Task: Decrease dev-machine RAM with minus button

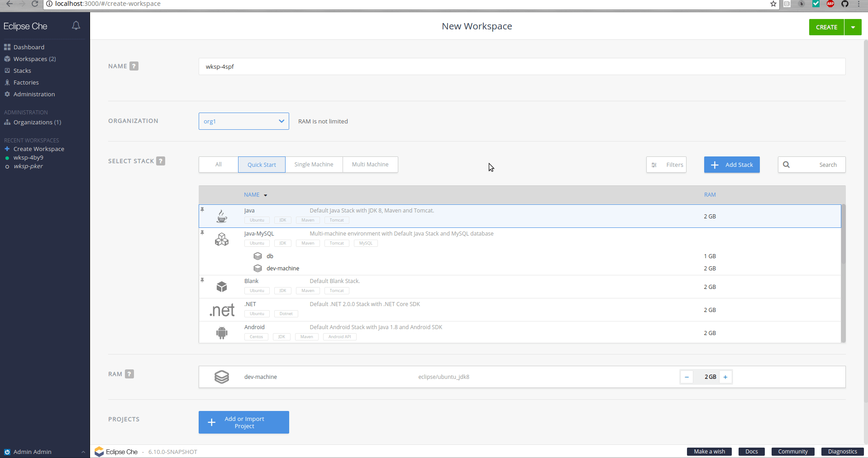Action: (x=687, y=377)
